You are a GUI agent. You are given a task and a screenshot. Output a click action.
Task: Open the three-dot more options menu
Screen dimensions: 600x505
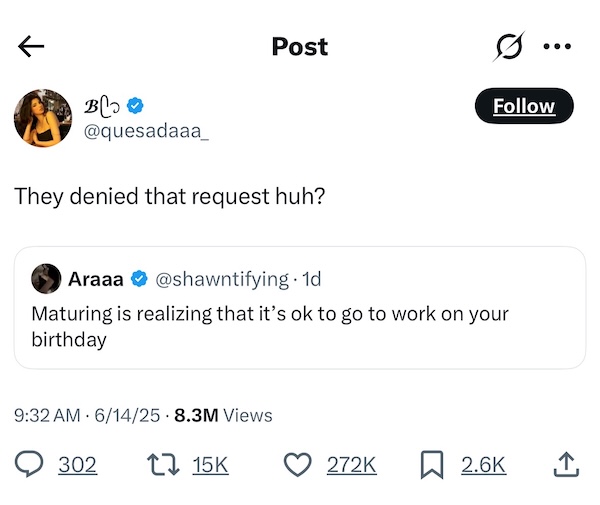556,46
